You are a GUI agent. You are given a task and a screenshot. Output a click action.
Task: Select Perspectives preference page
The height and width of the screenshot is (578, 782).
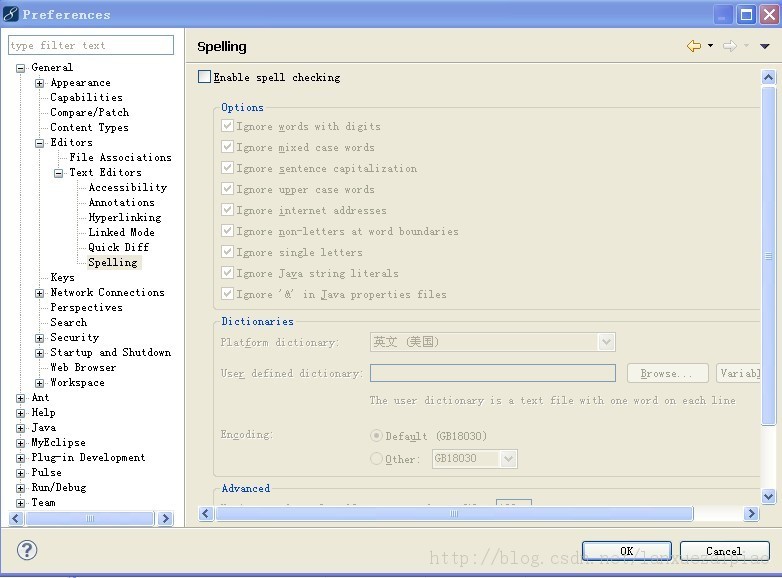[x=86, y=307]
